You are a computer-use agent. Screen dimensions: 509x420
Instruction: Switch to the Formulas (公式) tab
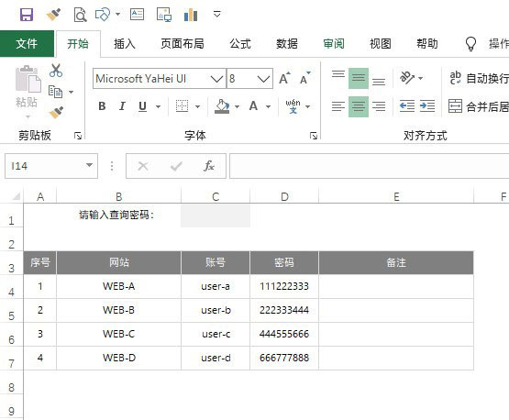click(240, 43)
